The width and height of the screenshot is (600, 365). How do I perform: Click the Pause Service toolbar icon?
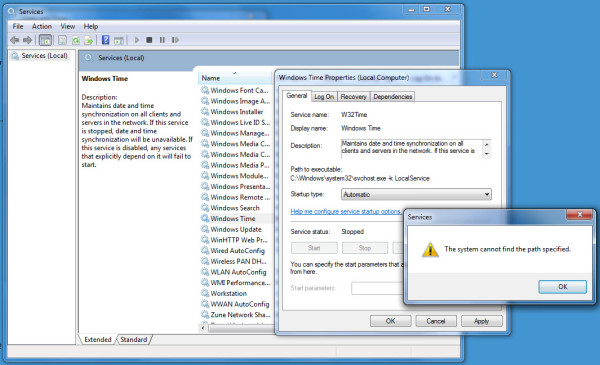162,40
